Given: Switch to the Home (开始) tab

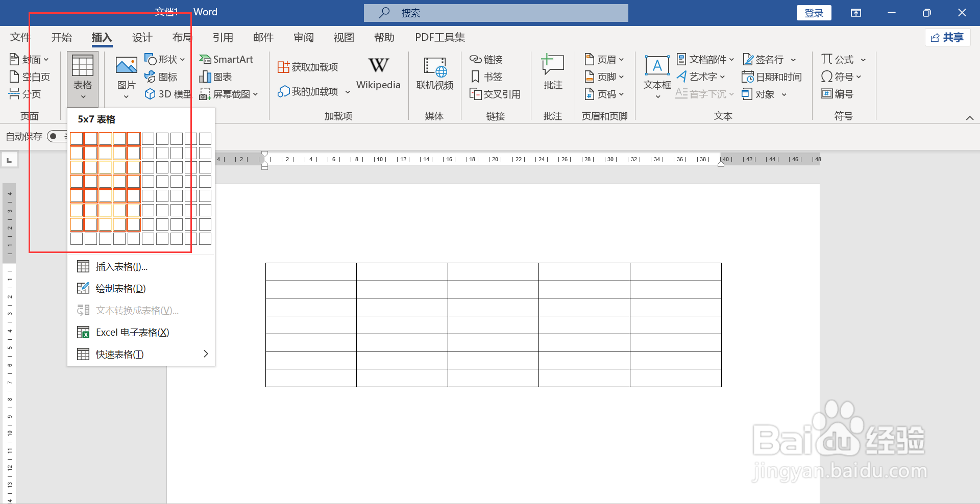Looking at the screenshot, I should pyautogui.click(x=61, y=37).
